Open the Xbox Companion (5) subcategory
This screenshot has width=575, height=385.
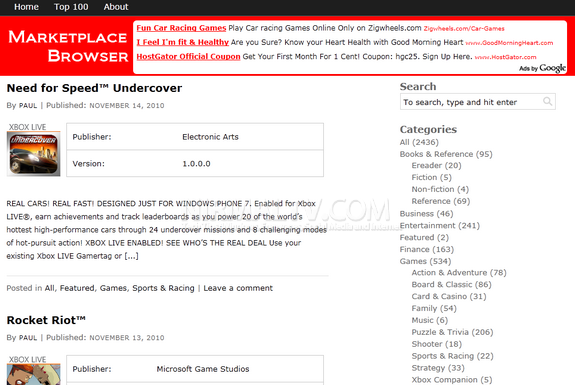(452, 380)
